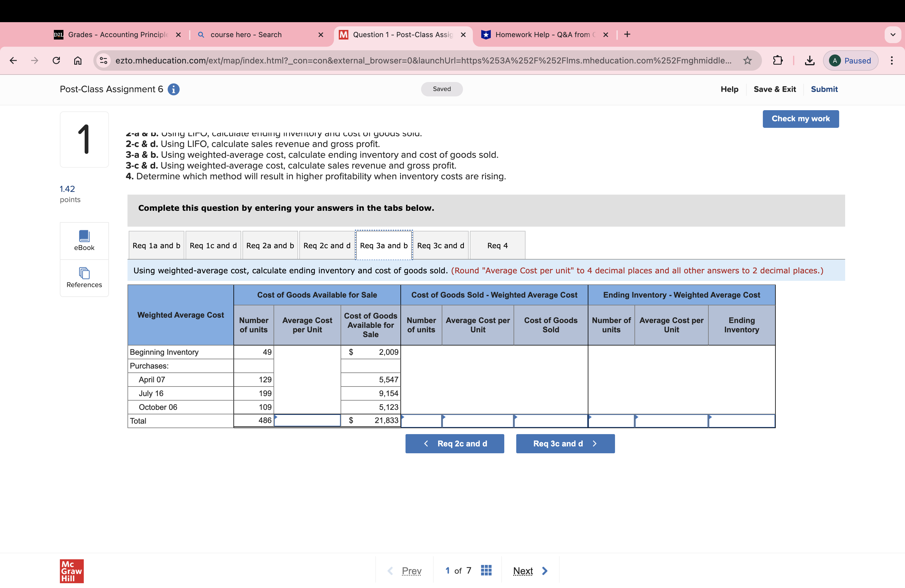The height and width of the screenshot is (588, 905).
Task: Click the Paused profile sync status
Action: point(850,60)
